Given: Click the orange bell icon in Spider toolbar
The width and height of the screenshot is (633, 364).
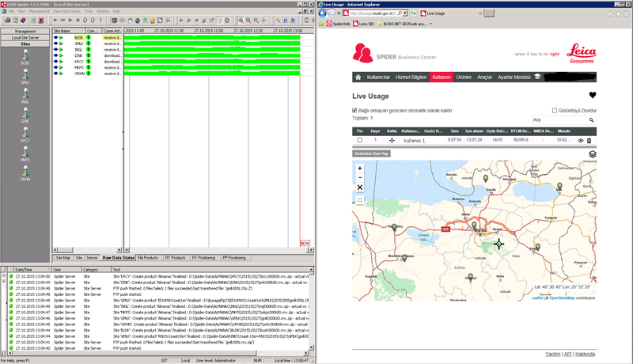Looking at the screenshot, I should (x=153, y=20).
